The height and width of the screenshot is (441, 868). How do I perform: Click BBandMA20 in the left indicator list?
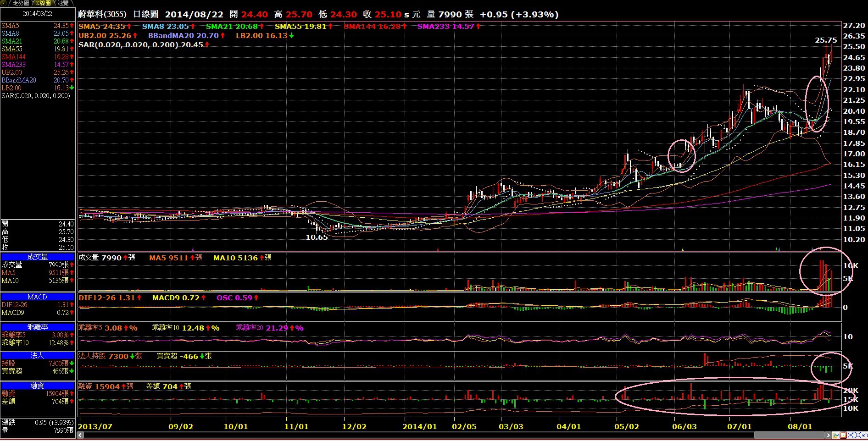(18, 80)
